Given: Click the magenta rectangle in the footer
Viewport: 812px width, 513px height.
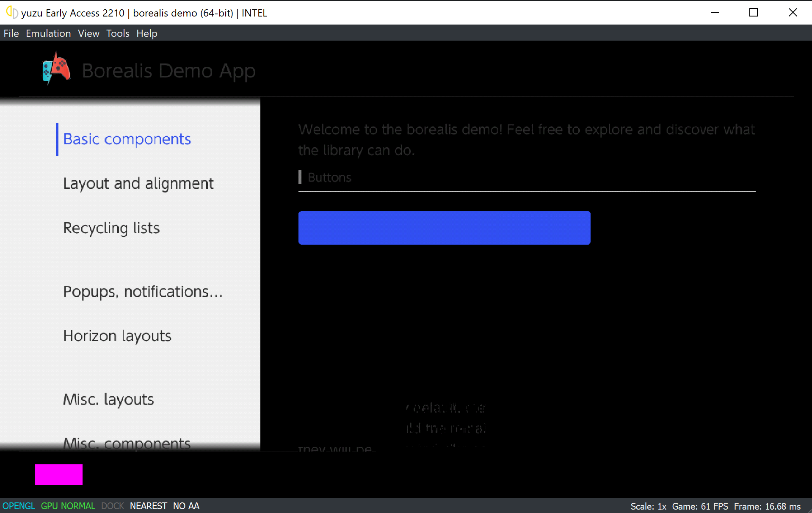Looking at the screenshot, I should click(58, 474).
